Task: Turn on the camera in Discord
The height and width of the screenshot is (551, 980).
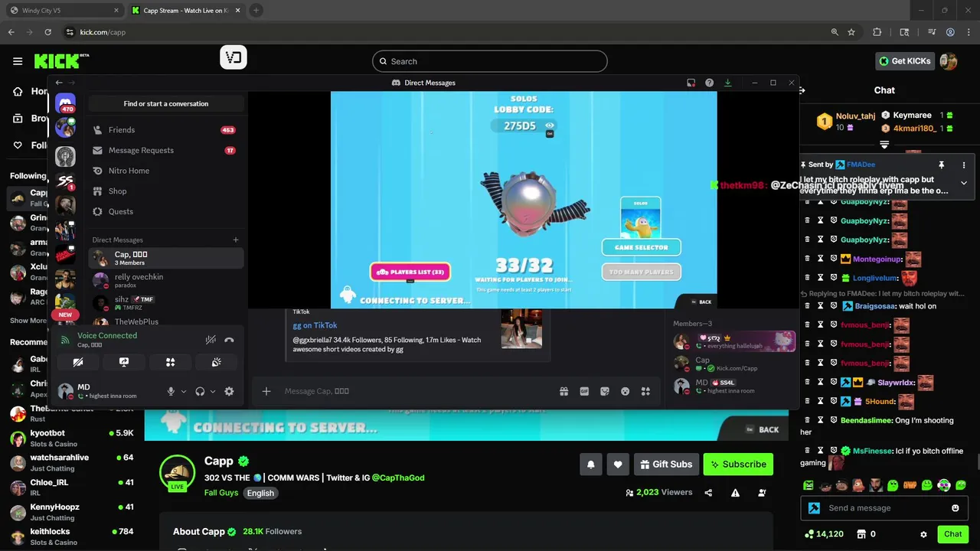Action: click(78, 362)
